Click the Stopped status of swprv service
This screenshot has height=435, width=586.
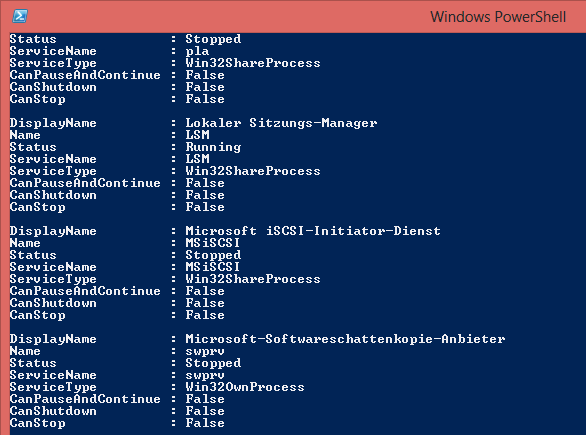click(x=213, y=363)
